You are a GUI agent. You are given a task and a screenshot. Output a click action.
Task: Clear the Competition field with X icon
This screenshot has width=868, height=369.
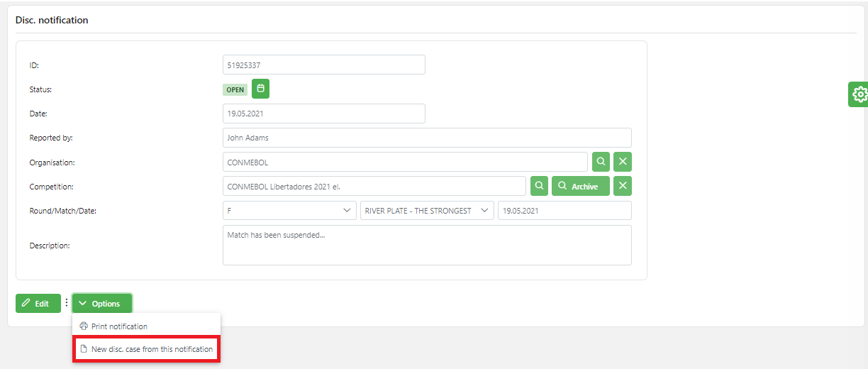tap(623, 186)
